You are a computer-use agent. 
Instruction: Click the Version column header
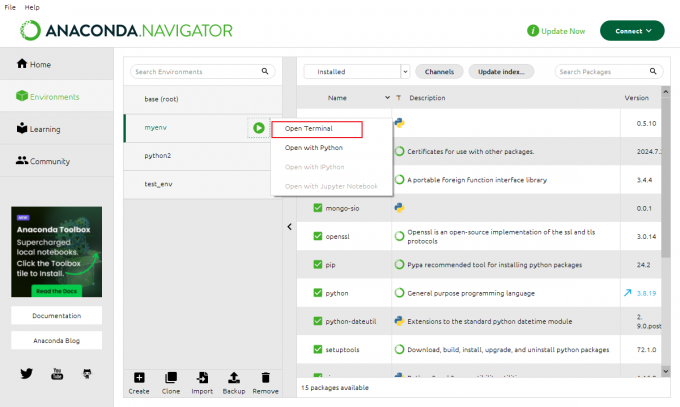point(636,98)
